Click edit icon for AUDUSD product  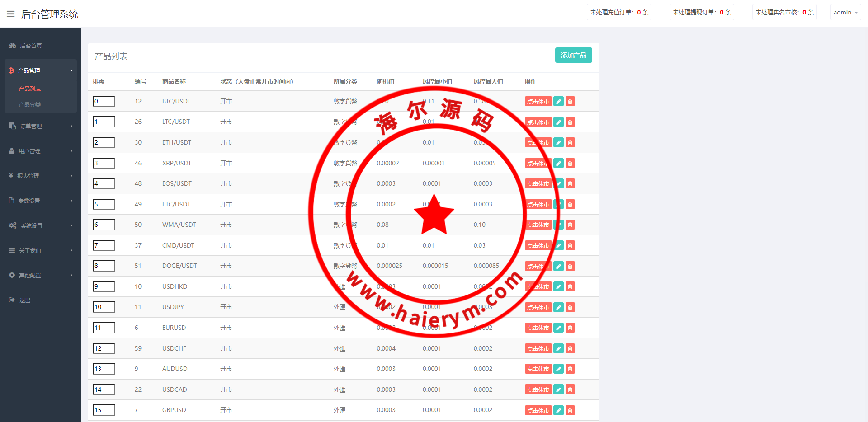(559, 369)
